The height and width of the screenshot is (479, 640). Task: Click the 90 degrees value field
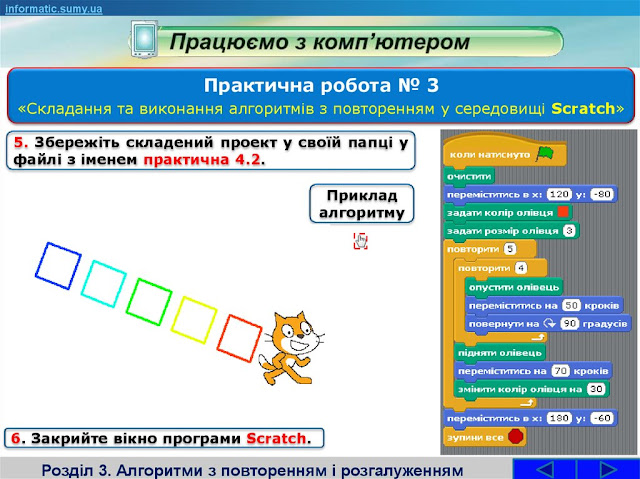tap(569, 324)
